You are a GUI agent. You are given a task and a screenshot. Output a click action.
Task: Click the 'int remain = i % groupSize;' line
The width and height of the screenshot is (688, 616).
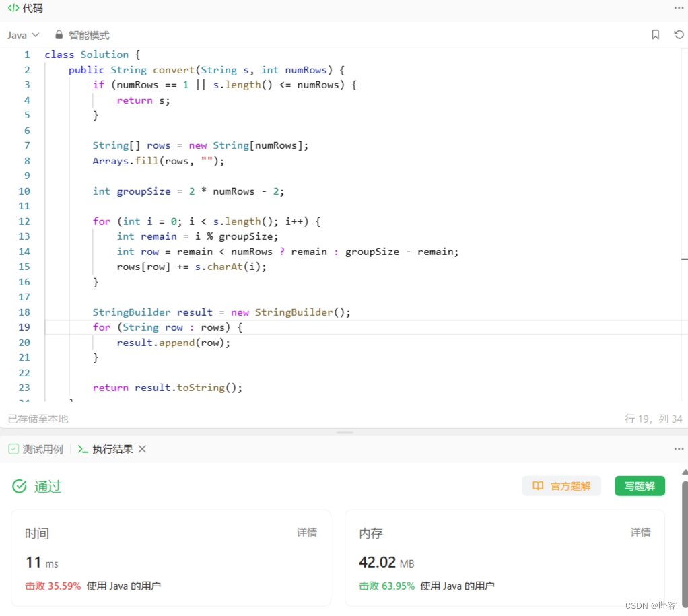point(197,236)
